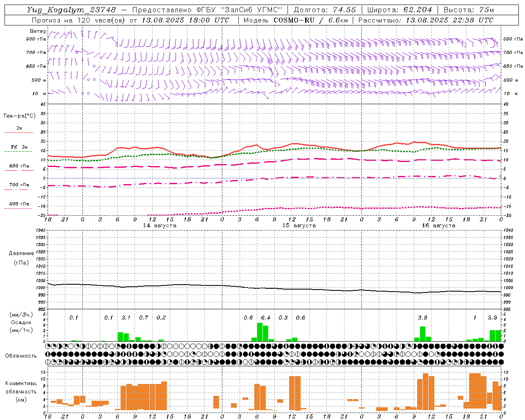Click the Рассчитано: 13.08.2025 22:38 UTC text
Viewport: 525px width, 420px height.
pyautogui.click(x=426, y=20)
